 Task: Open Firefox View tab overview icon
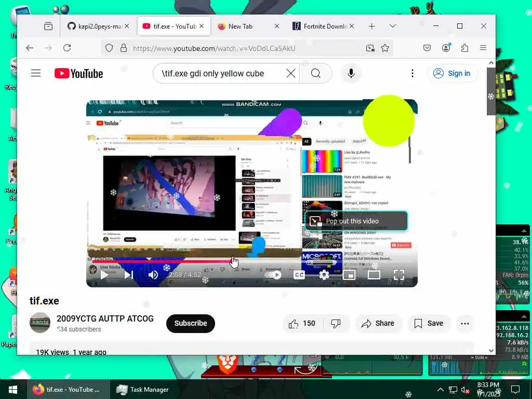(48, 26)
